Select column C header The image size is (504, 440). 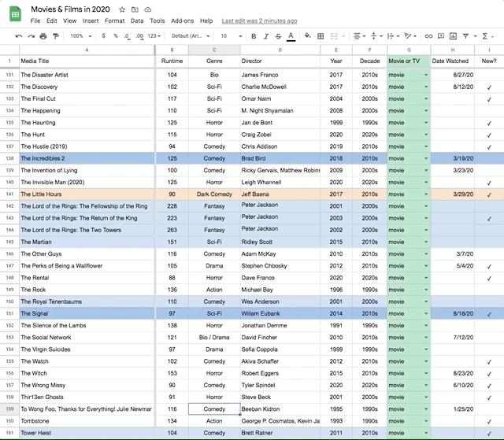click(214, 50)
